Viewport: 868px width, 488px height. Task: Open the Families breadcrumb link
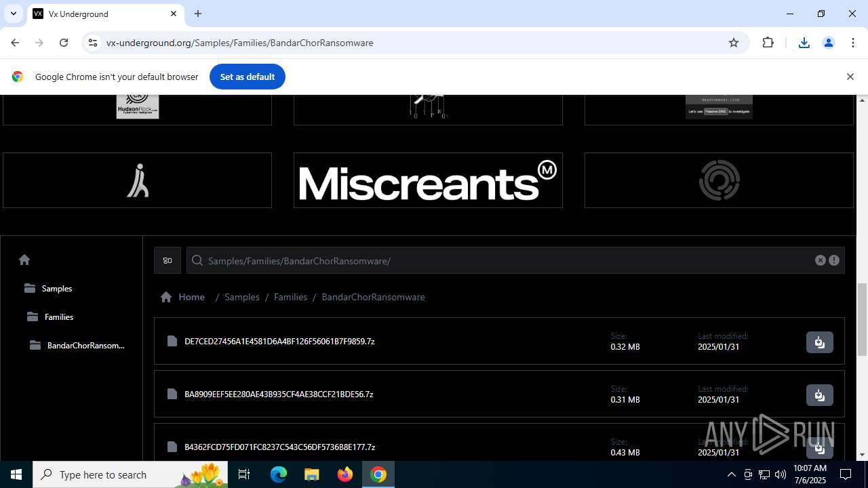290,297
